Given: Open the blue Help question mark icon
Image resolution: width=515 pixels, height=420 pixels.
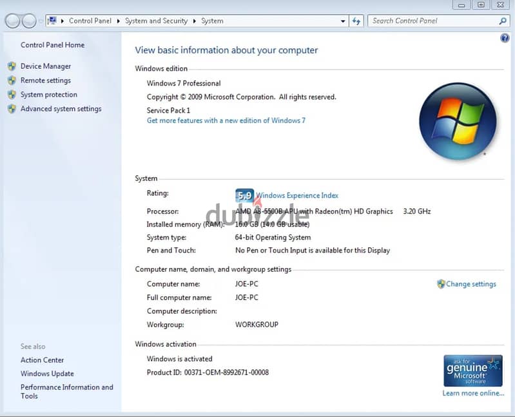Looking at the screenshot, I should point(505,38).
